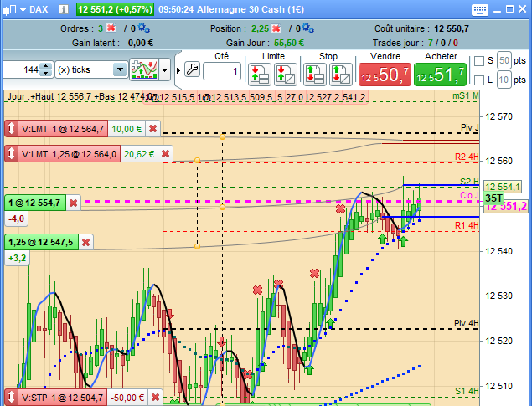
Task: Cancel the V:STP 1 @ 12 504,7 order
Action: pyautogui.click(x=155, y=397)
